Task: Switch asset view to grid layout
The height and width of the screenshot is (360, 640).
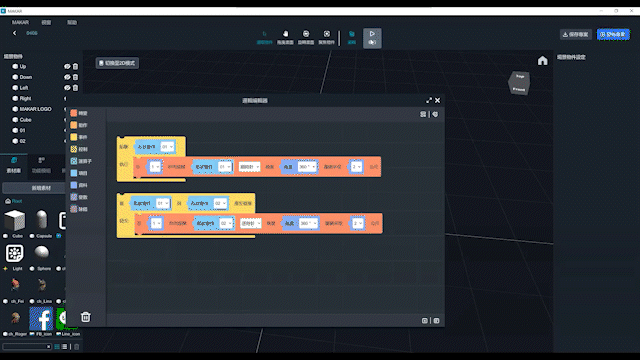Action: [x=57, y=347]
